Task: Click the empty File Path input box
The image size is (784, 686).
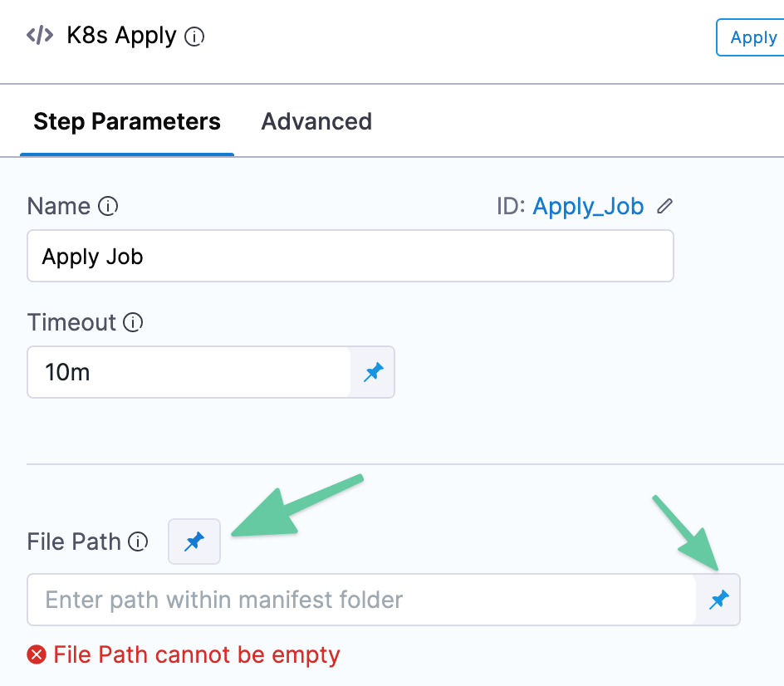Action: click(x=361, y=600)
